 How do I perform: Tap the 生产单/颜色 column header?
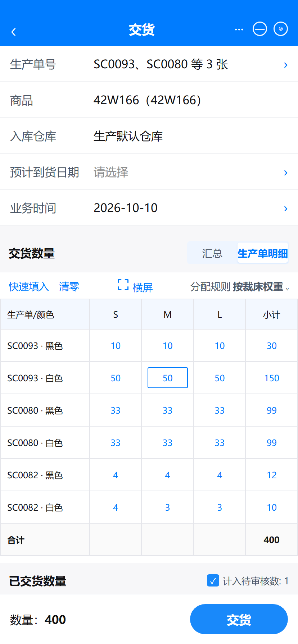pyautogui.click(x=45, y=314)
